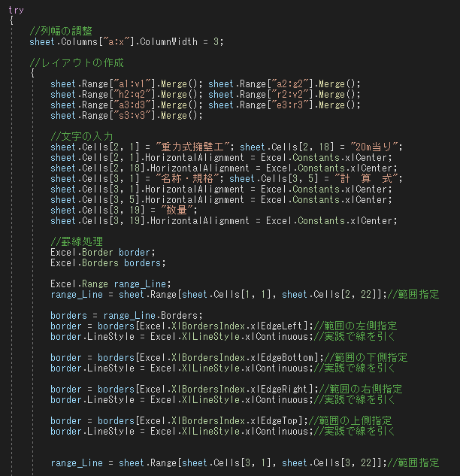Click range_Line in the Excel.Range declaration

[140, 283]
